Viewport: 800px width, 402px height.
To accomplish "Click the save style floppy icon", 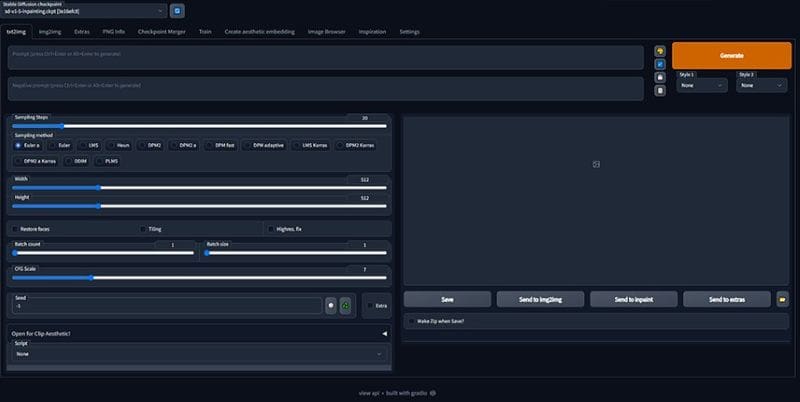I will point(660,77).
